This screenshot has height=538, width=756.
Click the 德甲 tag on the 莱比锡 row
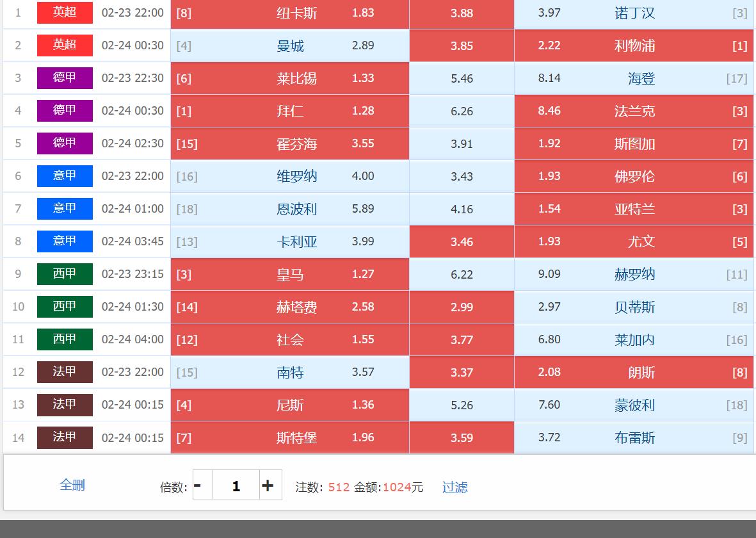point(65,77)
